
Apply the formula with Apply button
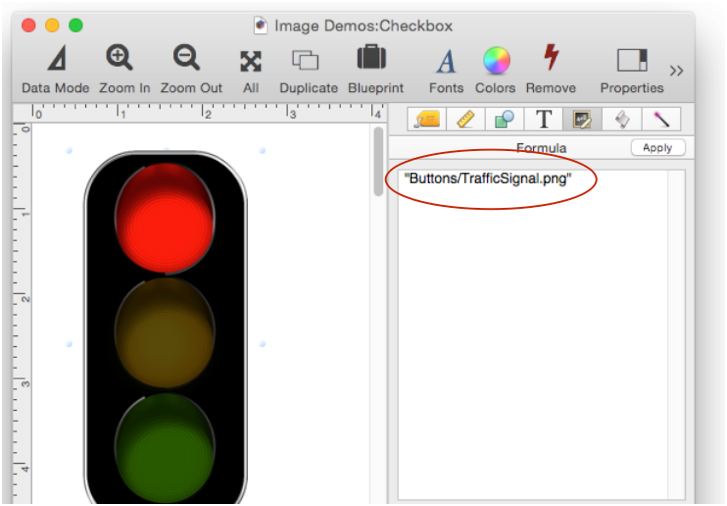tap(658, 148)
